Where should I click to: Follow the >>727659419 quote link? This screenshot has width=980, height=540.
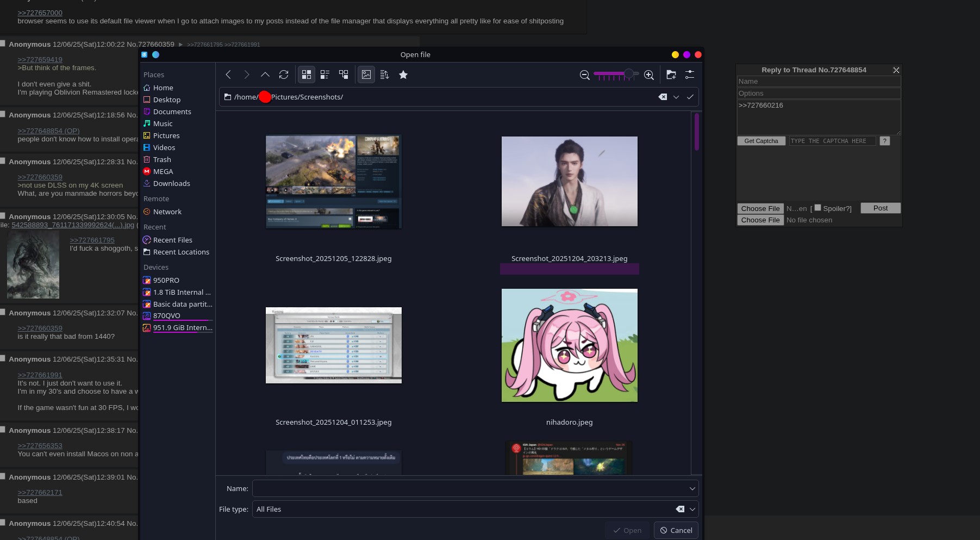click(x=40, y=59)
